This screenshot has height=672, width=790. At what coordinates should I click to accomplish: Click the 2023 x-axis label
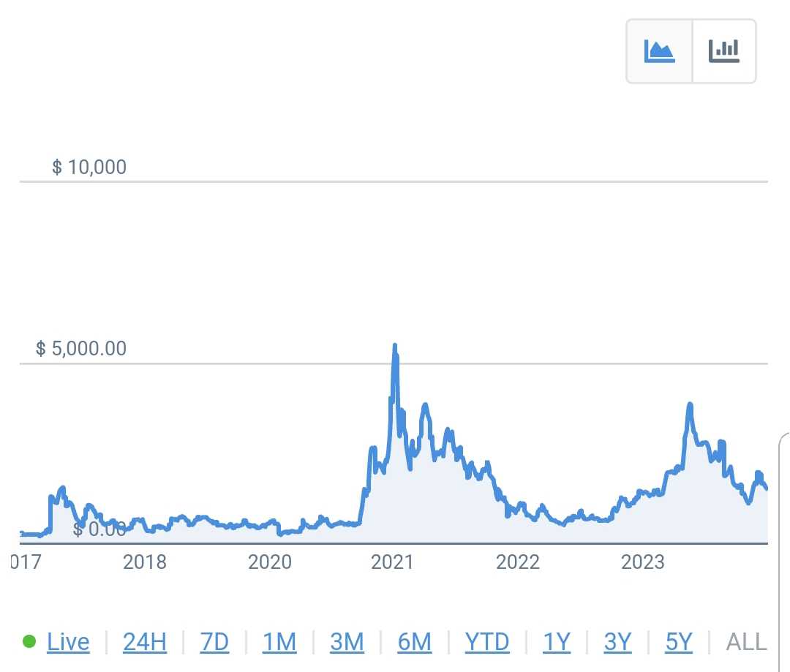tap(642, 562)
